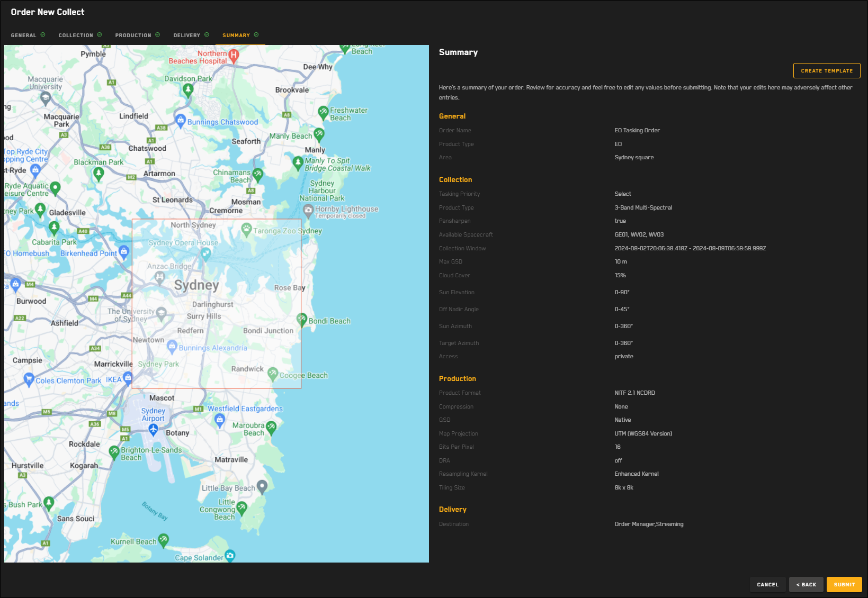Click the Hornby Lighthouse camera marker
This screenshot has height=598, width=868.
(x=308, y=210)
